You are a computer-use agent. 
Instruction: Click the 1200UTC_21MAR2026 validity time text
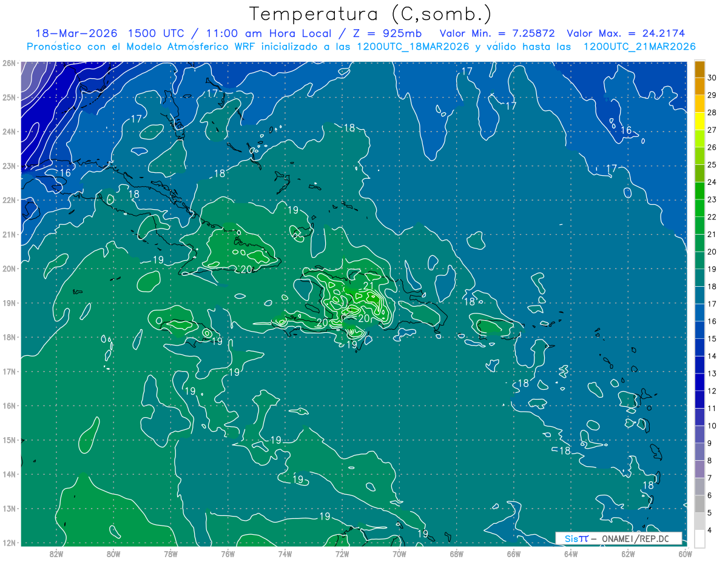(x=639, y=47)
